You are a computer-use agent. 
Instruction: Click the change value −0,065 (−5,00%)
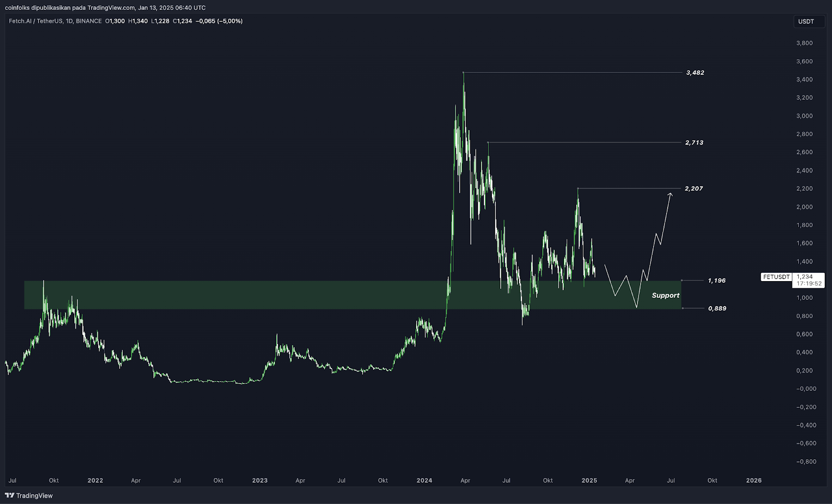pyautogui.click(x=219, y=21)
